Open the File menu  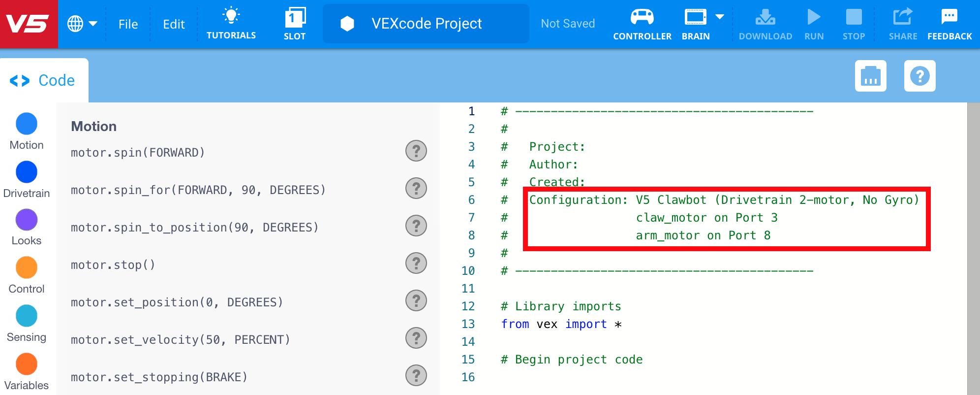pos(128,24)
